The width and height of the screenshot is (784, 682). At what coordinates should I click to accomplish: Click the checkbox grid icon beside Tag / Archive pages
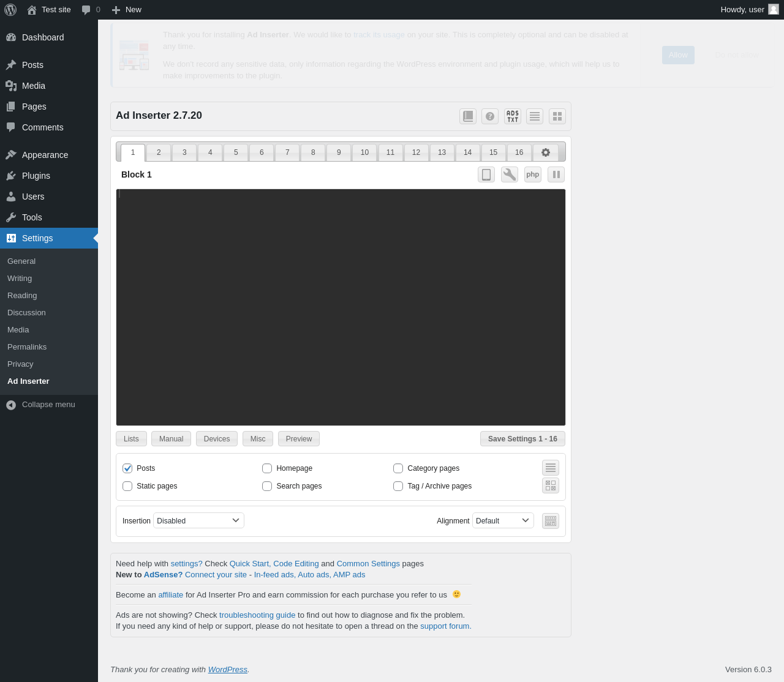click(x=551, y=485)
